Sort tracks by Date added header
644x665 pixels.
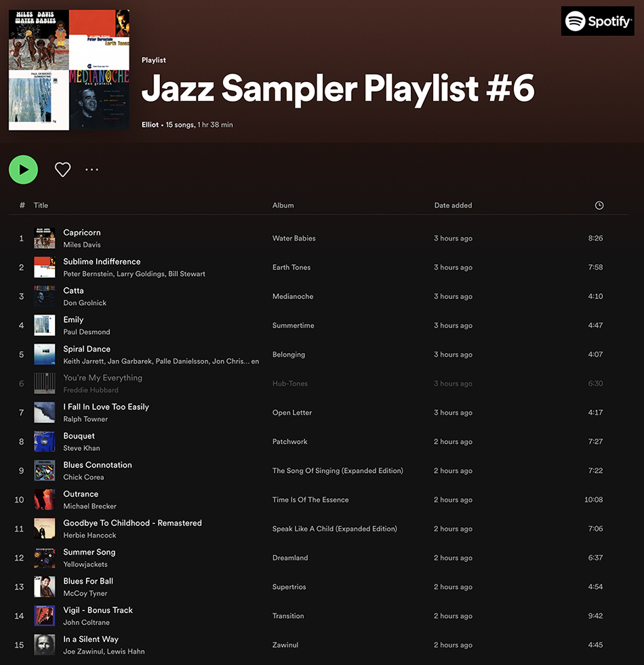tap(453, 205)
